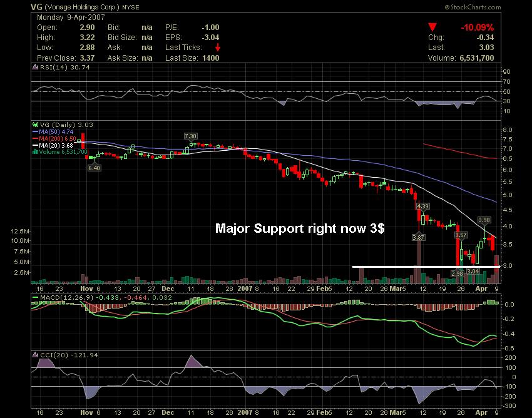Image resolution: width=532 pixels, height=418 pixels.
Task: Click the P/E value -1.00
Action: pos(211,28)
